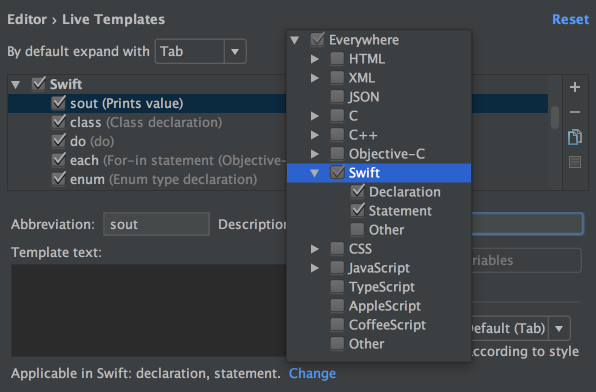Click the Change applicable contexts link
Screen dimensions: 596x392
[312, 373]
